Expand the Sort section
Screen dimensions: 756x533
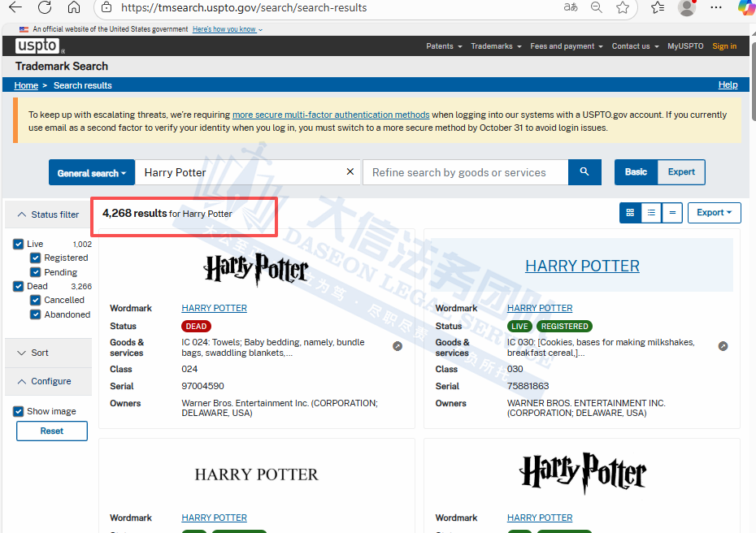point(48,353)
